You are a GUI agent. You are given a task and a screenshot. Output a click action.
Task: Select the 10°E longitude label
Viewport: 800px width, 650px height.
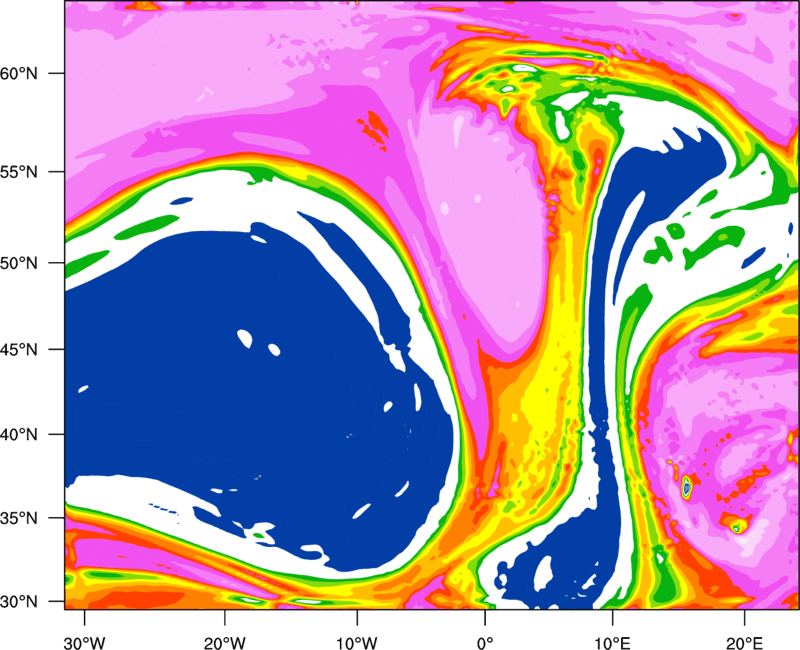(612, 643)
